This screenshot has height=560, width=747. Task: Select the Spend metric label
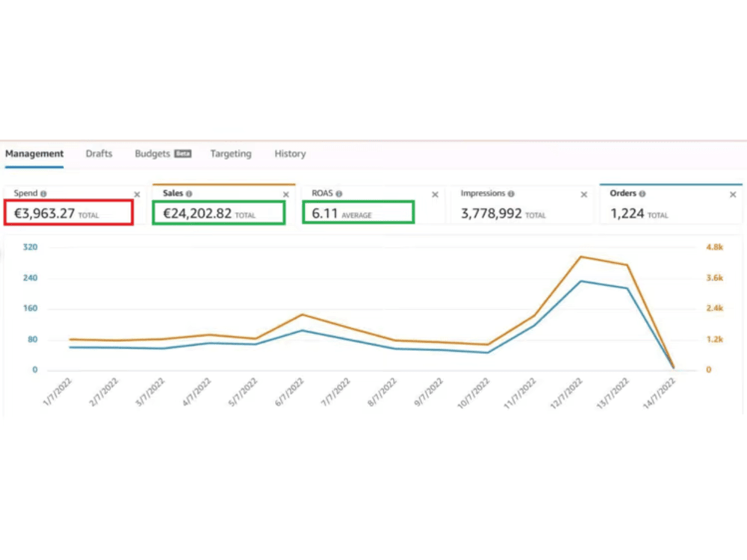tap(25, 193)
